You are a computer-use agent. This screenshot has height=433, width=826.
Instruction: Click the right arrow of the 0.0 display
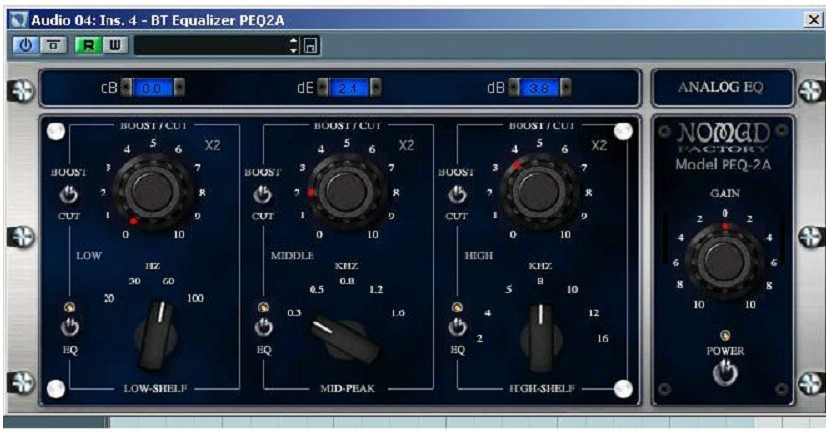(x=179, y=88)
